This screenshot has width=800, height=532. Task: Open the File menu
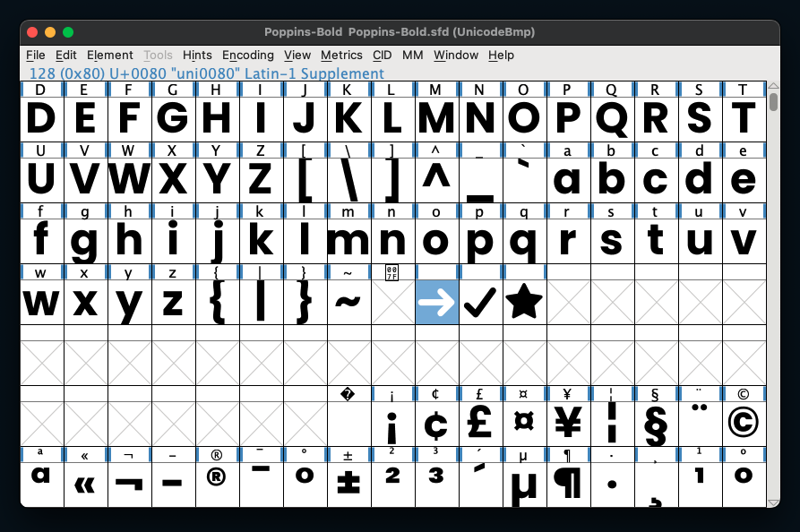(36, 56)
